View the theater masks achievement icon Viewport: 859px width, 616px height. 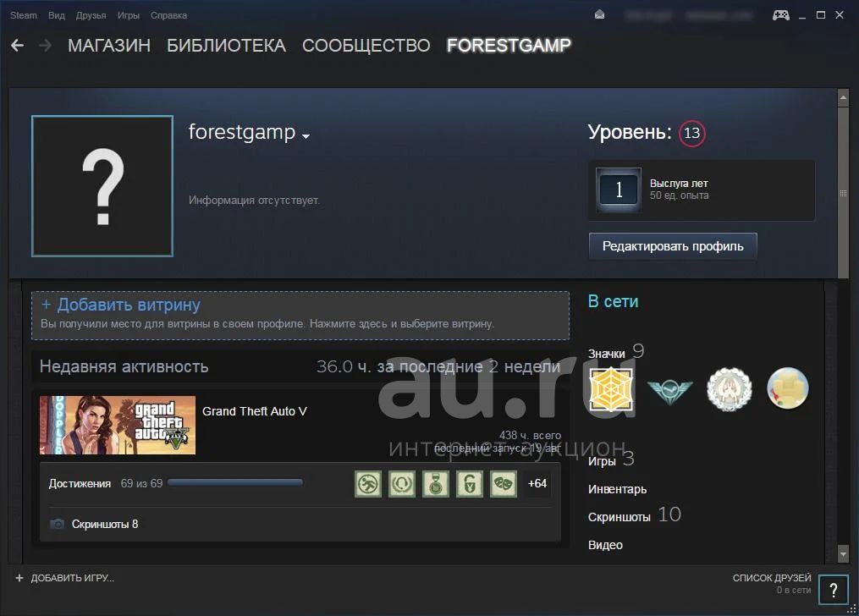click(x=504, y=484)
